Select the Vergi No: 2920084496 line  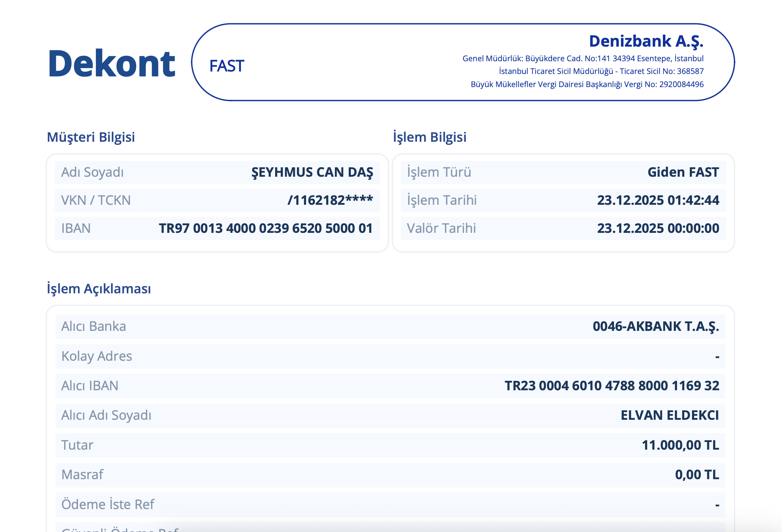coord(587,85)
